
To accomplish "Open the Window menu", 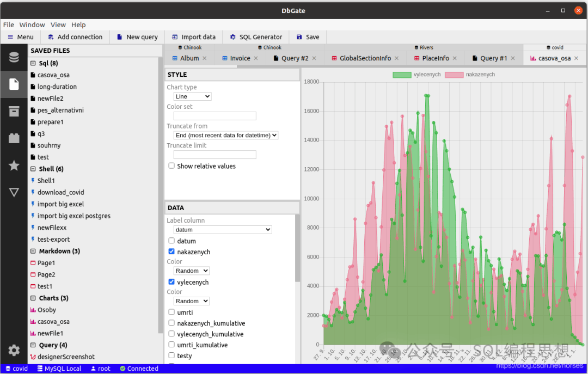I will point(32,24).
